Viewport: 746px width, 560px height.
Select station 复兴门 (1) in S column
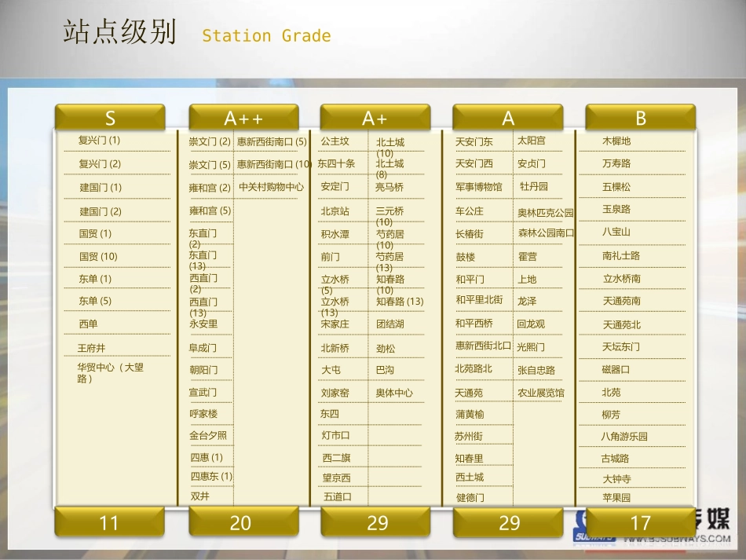(99, 141)
